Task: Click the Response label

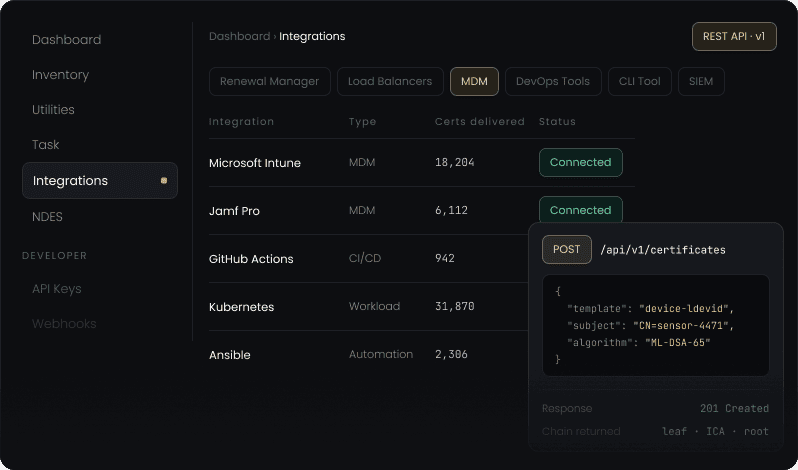Action: tap(566, 408)
